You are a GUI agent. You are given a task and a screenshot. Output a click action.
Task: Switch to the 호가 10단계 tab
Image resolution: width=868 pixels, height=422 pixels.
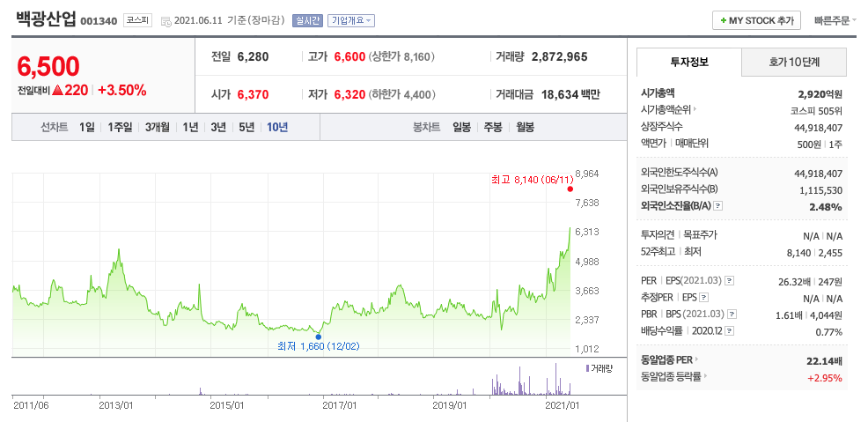click(794, 62)
